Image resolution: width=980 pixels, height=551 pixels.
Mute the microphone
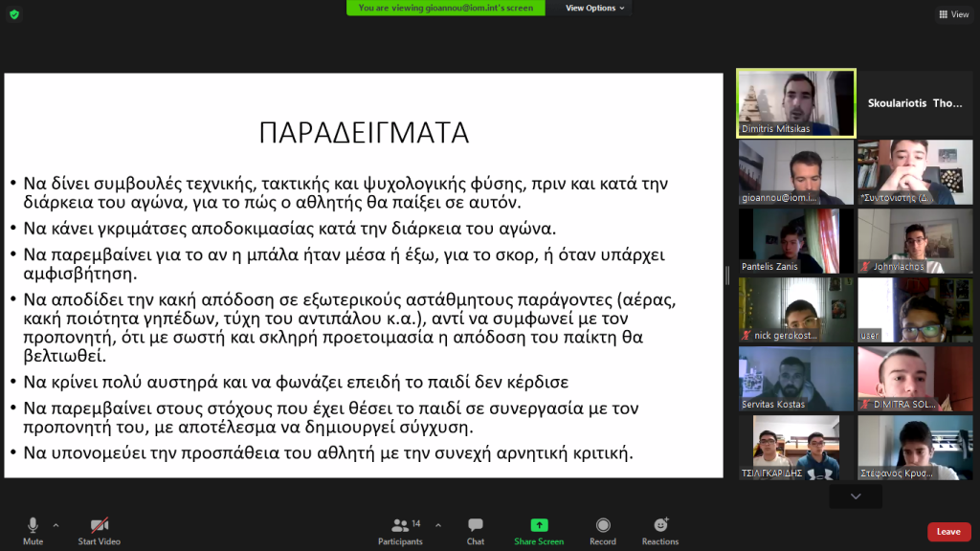click(x=33, y=529)
